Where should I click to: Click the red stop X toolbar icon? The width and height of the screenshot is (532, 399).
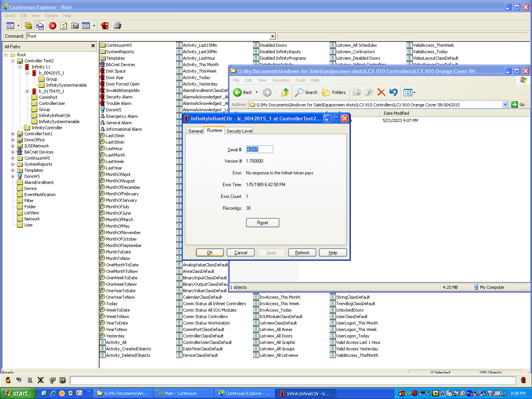point(53,26)
